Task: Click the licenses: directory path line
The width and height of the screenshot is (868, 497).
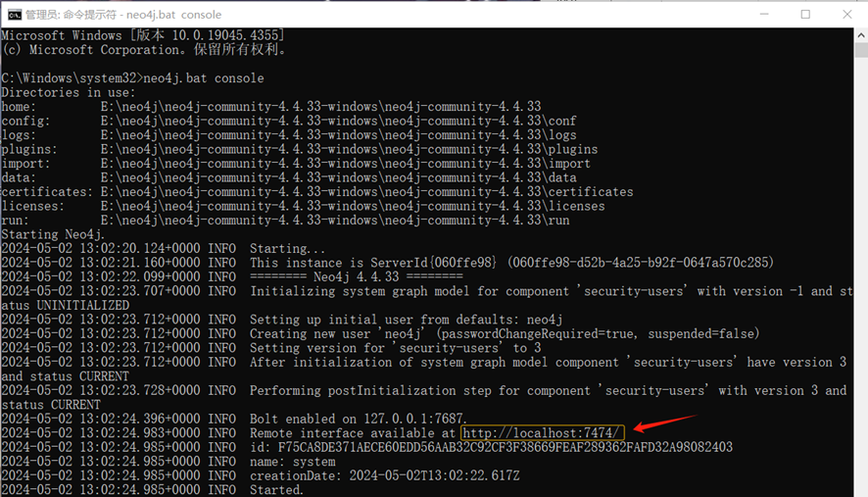Action: click(304, 206)
